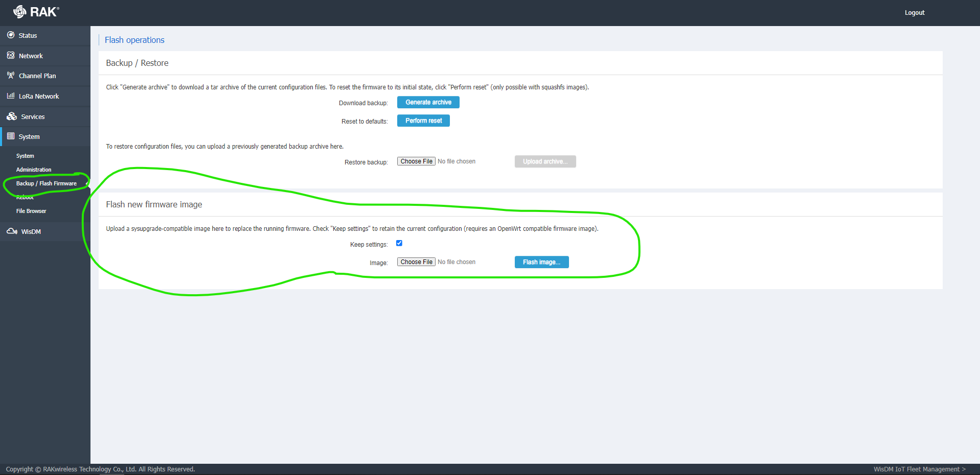The width and height of the screenshot is (980, 475).
Task: Select Backup / Flash Firmware submenu item
Action: pos(47,183)
